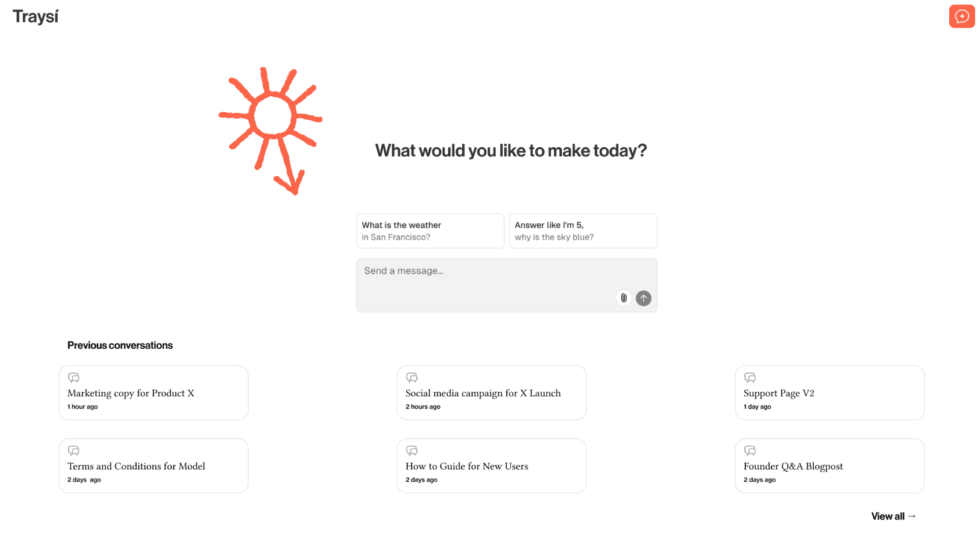Image resolution: width=980 pixels, height=546 pixels.
Task: Click the paperclip attachment icon
Action: pos(624,298)
